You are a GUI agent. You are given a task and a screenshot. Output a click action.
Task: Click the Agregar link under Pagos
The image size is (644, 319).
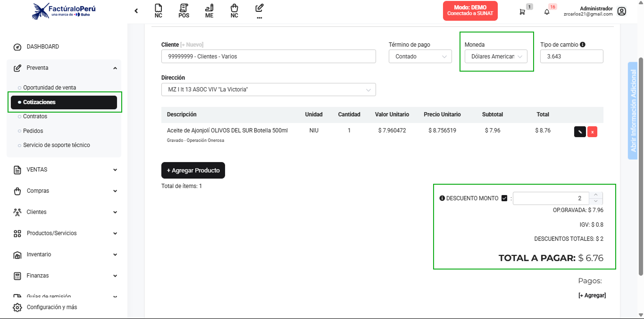tap(592, 295)
